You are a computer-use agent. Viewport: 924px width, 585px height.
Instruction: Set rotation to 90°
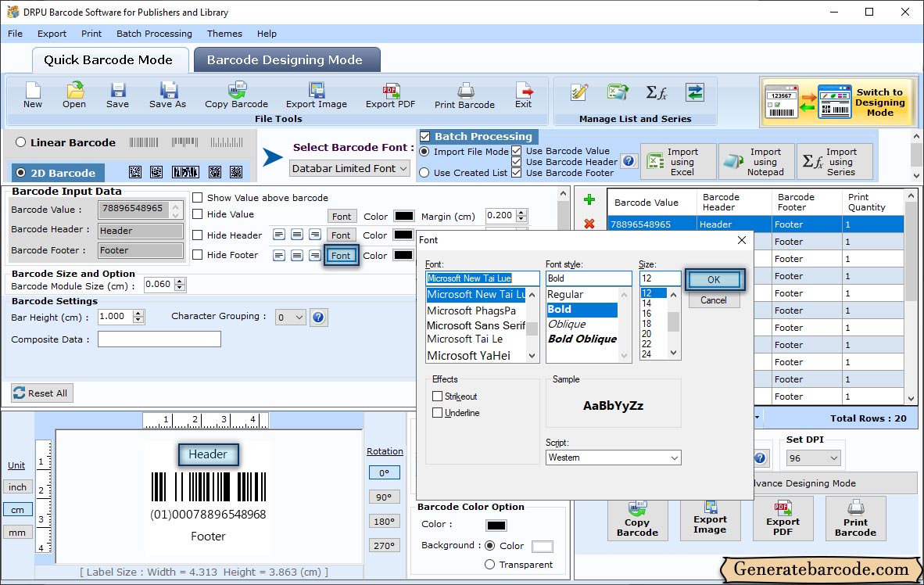384,497
